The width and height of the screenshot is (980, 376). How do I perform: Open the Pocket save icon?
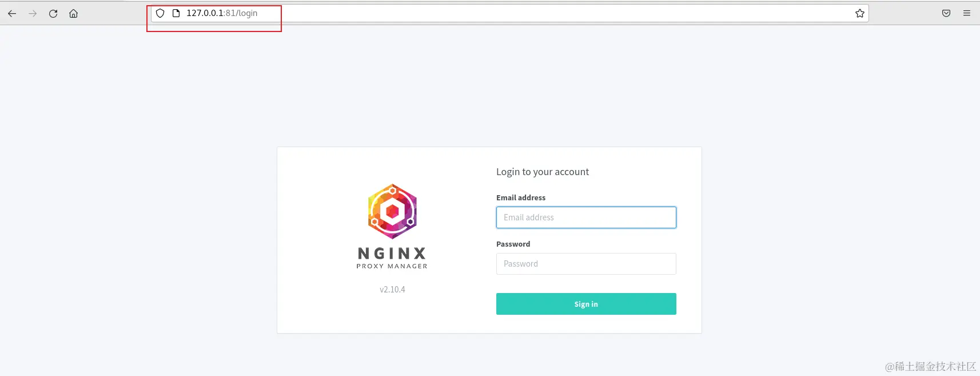pos(946,13)
